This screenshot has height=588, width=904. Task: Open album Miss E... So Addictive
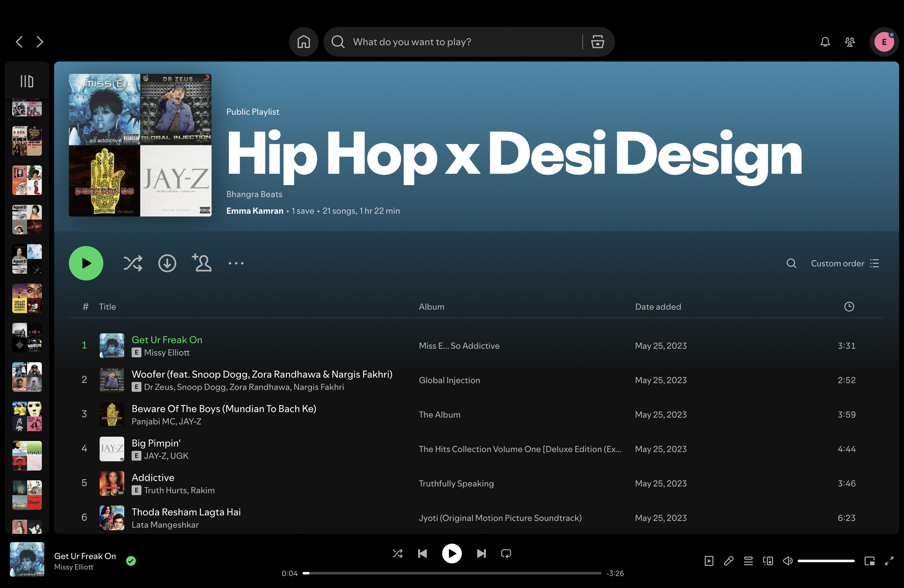point(459,346)
